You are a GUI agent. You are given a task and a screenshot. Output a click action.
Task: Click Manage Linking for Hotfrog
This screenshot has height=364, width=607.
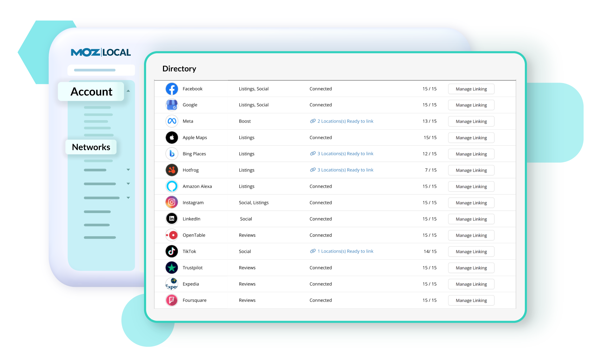tap(471, 170)
